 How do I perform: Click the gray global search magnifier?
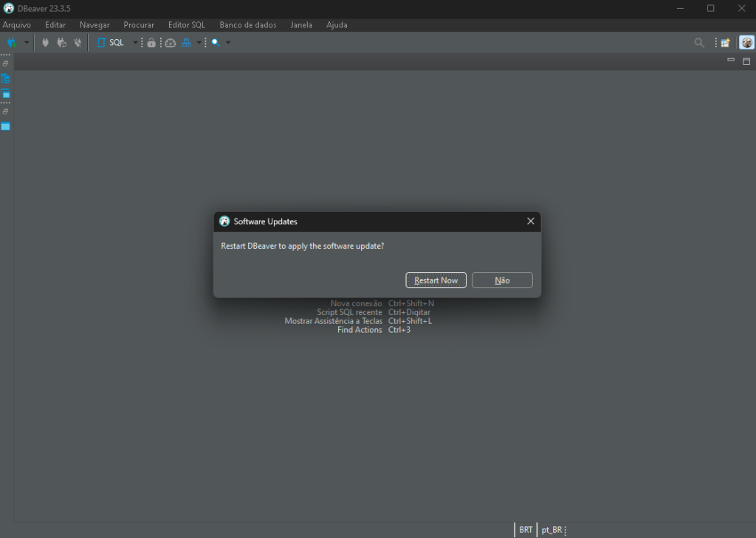point(699,43)
